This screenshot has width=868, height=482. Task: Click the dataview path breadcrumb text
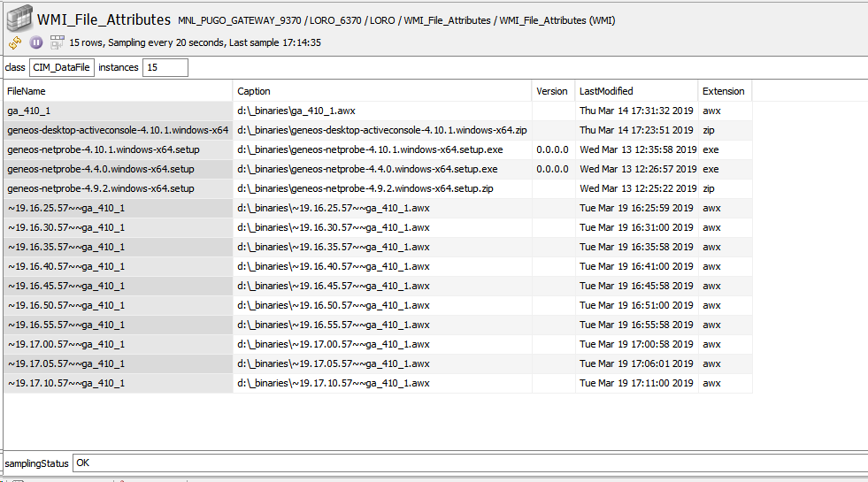click(396, 20)
